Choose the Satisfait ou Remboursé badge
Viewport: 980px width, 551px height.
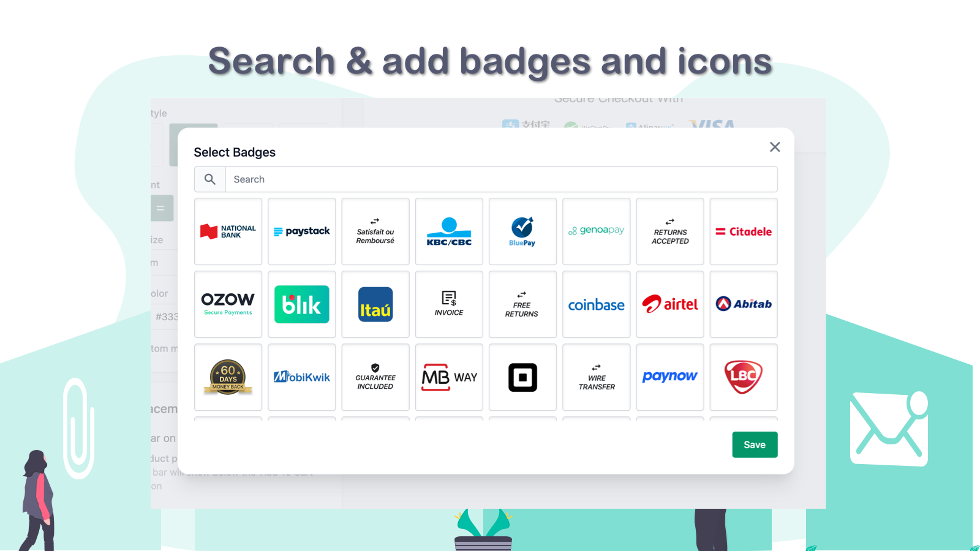(375, 231)
